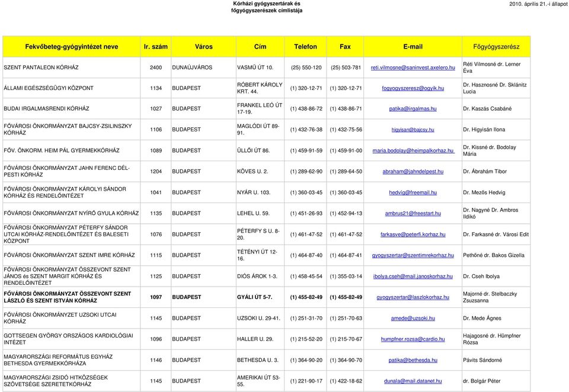Open the maria.bodolay@heimpalkorhaz.hu email link

413,150
